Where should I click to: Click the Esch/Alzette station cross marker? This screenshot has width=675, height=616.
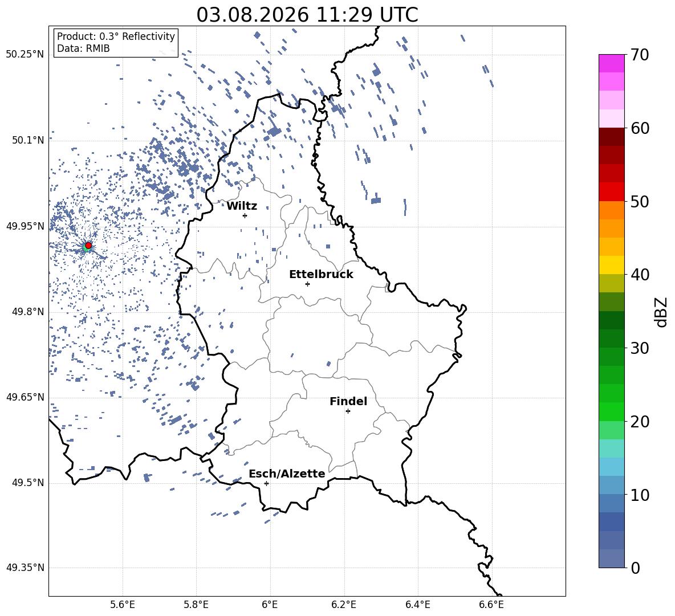pos(266,483)
